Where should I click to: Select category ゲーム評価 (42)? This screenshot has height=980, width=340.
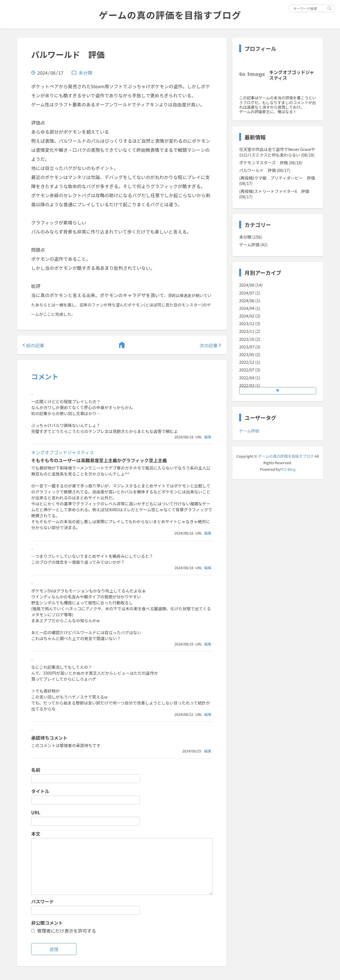tap(253, 245)
